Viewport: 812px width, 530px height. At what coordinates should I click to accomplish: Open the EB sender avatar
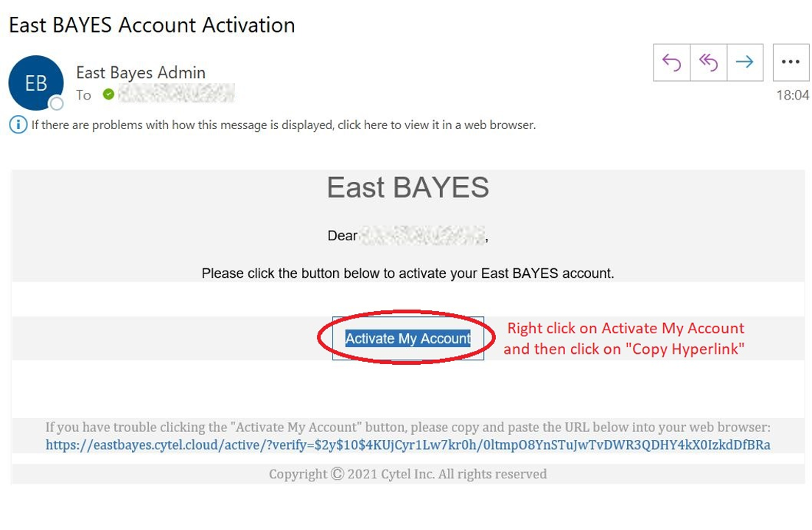point(35,83)
